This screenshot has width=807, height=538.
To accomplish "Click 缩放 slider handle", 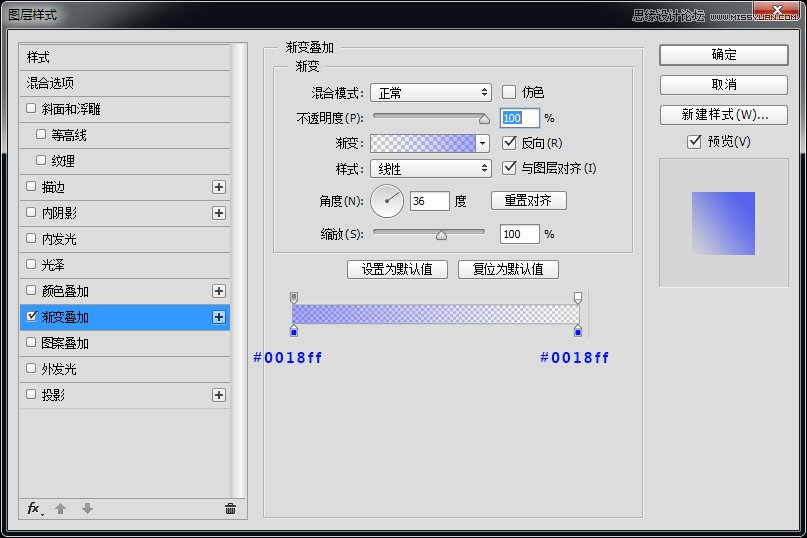I will click(x=441, y=235).
